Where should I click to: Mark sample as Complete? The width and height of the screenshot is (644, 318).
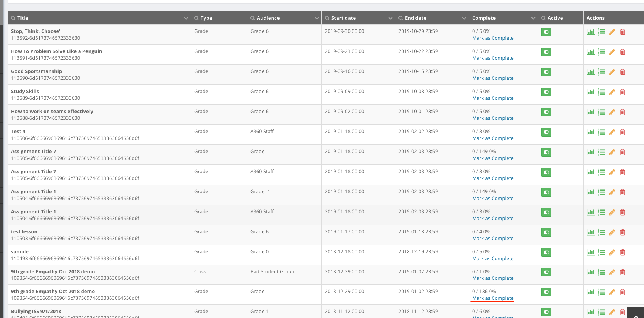coord(493,259)
